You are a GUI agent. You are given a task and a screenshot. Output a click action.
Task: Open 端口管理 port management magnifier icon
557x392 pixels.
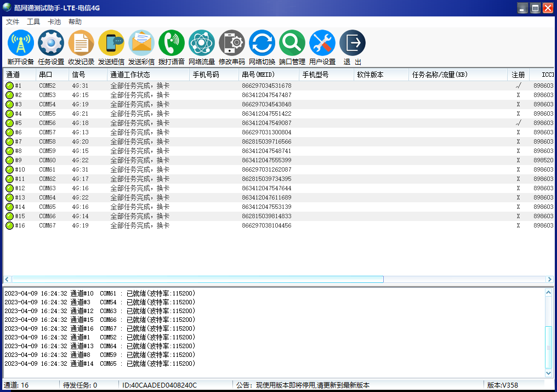(x=292, y=43)
